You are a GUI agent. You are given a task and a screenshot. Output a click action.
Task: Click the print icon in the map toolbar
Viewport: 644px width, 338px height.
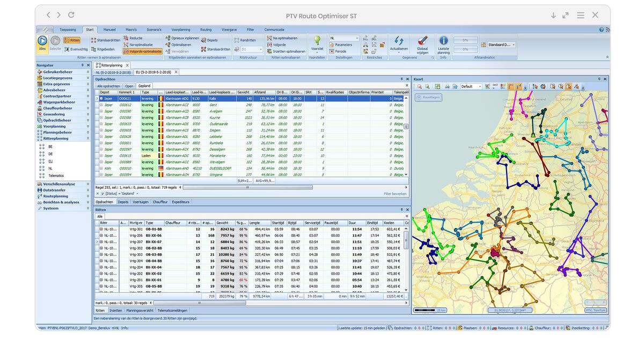tap(447, 87)
